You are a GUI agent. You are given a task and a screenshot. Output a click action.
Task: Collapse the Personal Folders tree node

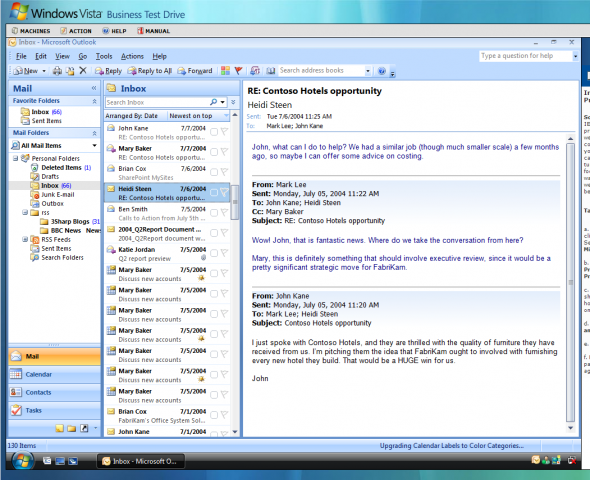(x=16, y=158)
